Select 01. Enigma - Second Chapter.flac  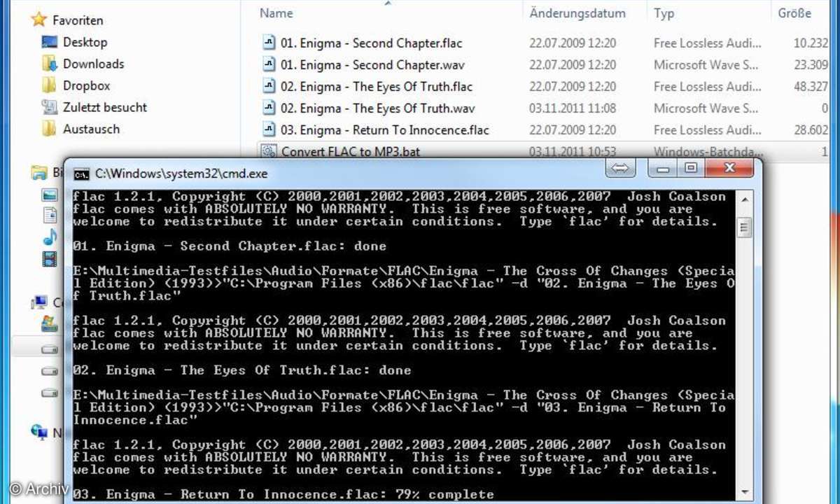tap(372, 43)
